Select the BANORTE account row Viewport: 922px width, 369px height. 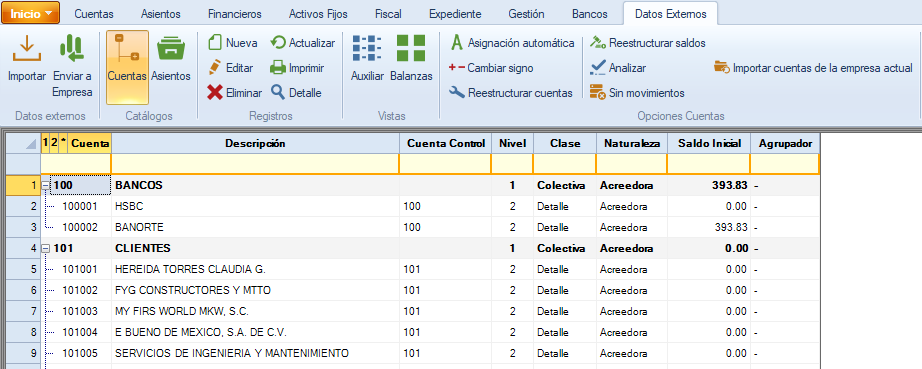[x=413, y=227]
